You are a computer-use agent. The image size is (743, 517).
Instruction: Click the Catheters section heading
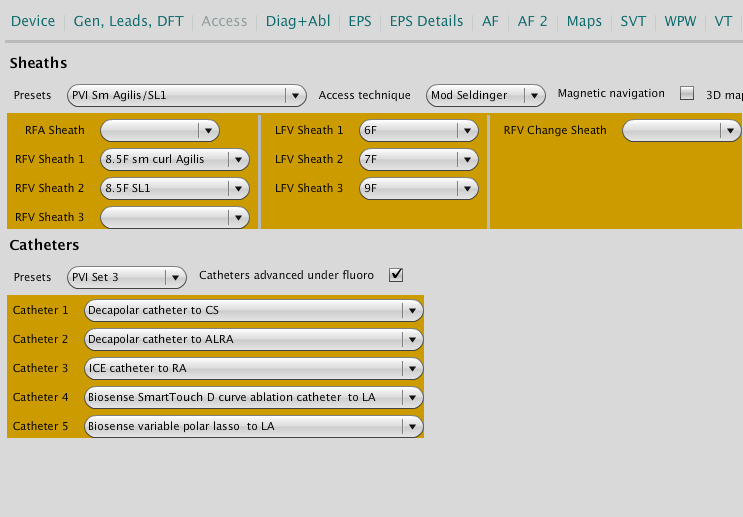(x=44, y=245)
